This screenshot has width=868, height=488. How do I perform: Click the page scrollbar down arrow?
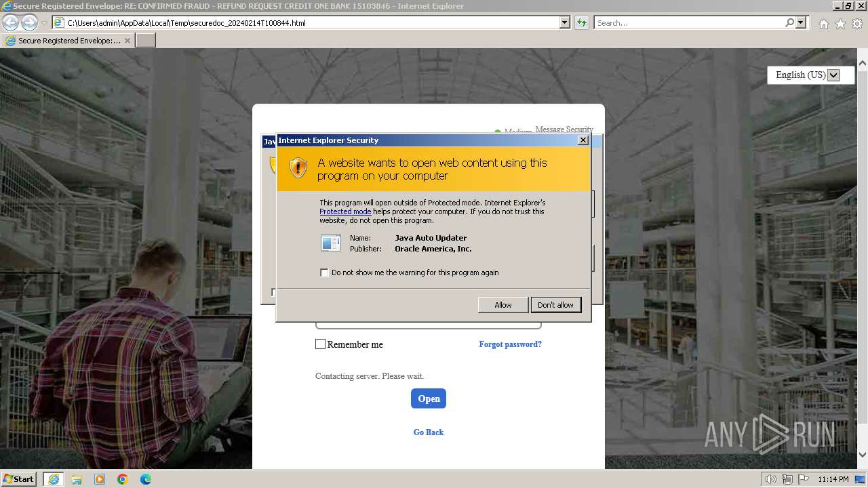click(x=863, y=454)
